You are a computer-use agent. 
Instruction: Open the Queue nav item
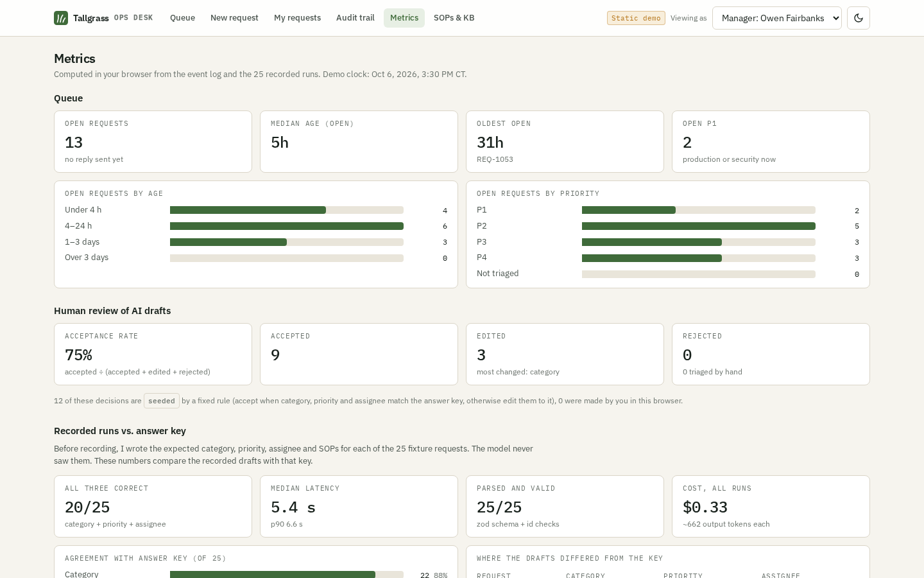coord(182,18)
